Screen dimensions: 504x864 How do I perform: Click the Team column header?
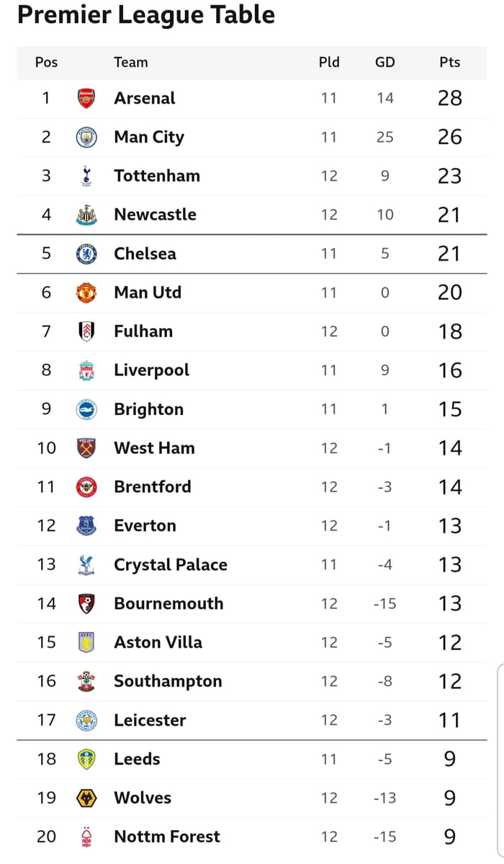[x=130, y=63]
